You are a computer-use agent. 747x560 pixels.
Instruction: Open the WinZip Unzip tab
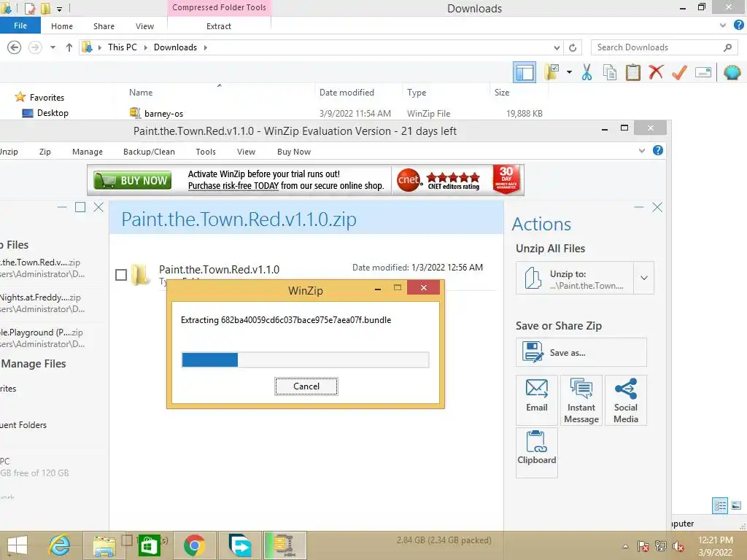(9, 152)
